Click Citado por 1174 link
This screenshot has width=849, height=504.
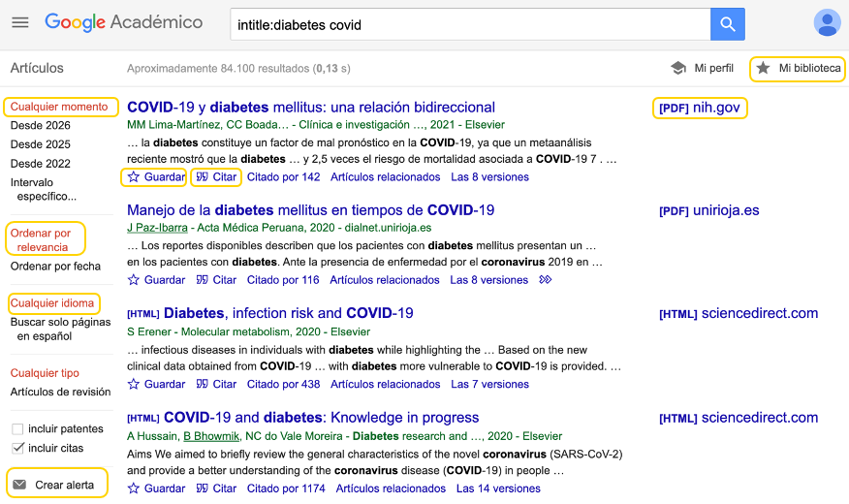tap(285, 488)
